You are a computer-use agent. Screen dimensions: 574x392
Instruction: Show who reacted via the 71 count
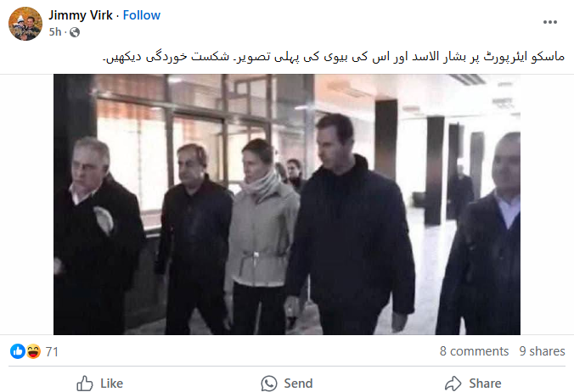tap(52, 352)
